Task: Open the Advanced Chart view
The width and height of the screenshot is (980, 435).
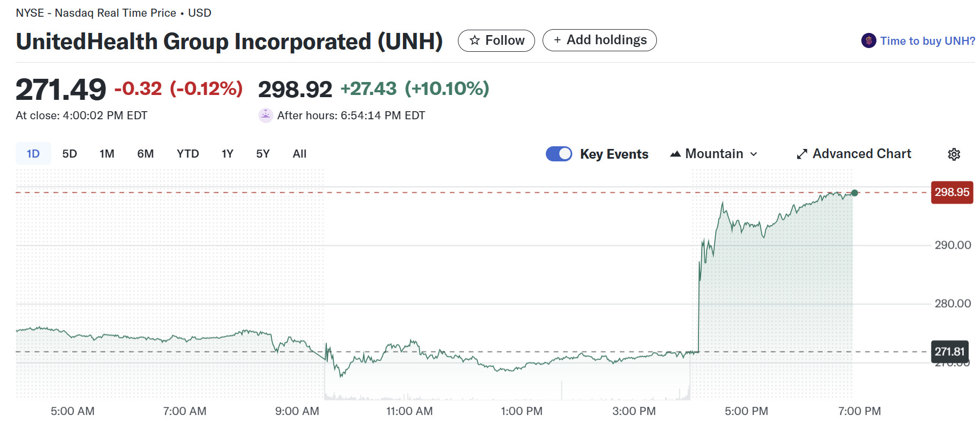Action: coord(861,154)
